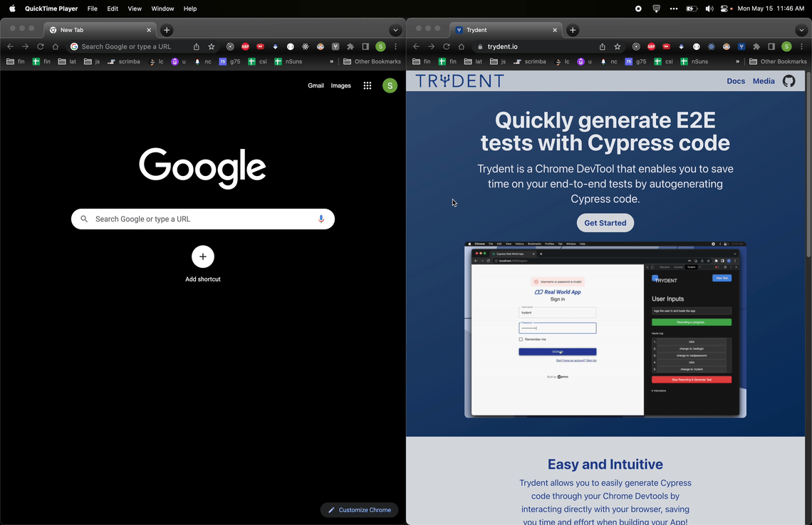The height and width of the screenshot is (525, 812).
Task: Open the Edit menu
Action: pos(113,9)
